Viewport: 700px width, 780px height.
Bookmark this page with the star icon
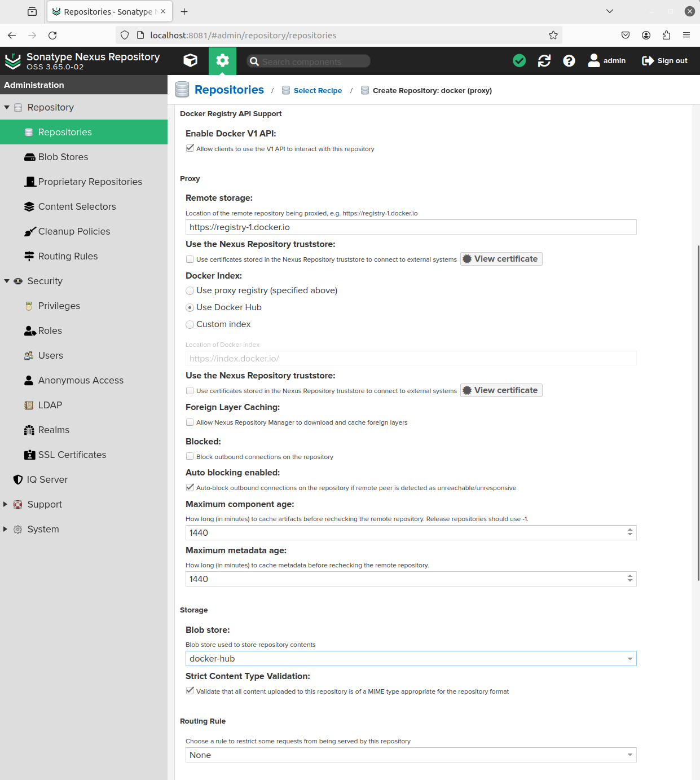pos(553,35)
